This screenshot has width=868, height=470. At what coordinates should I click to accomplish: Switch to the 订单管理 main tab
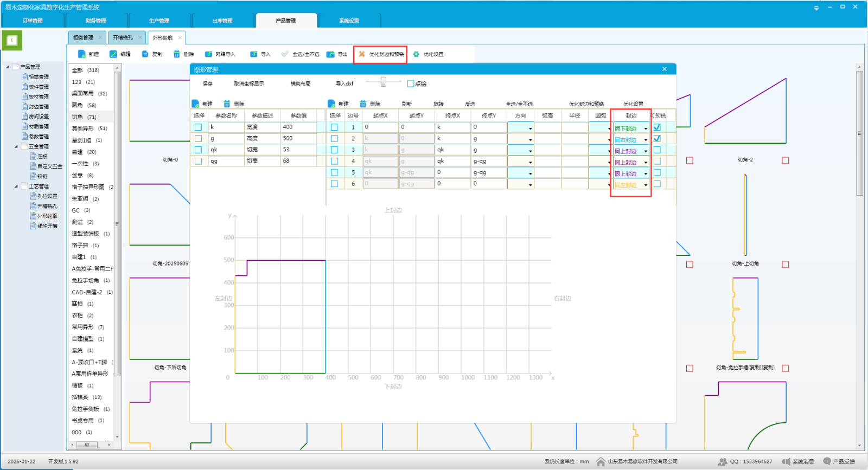[33, 21]
